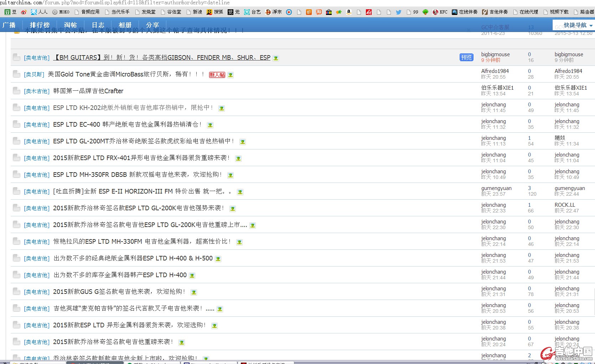Open the 搜狐 bookmark
This screenshot has width=595, height=364.
pyautogui.click(x=215, y=12)
